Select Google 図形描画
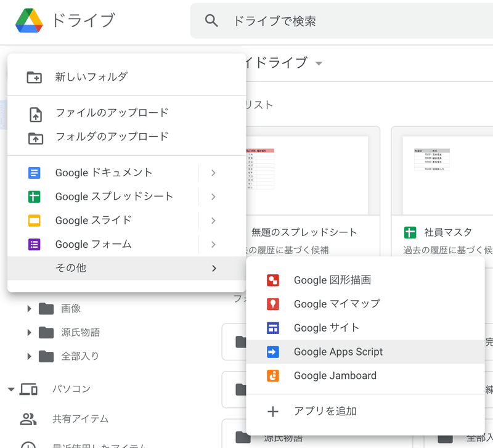This screenshot has height=448, width=493. pyautogui.click(x=365, y=280)
